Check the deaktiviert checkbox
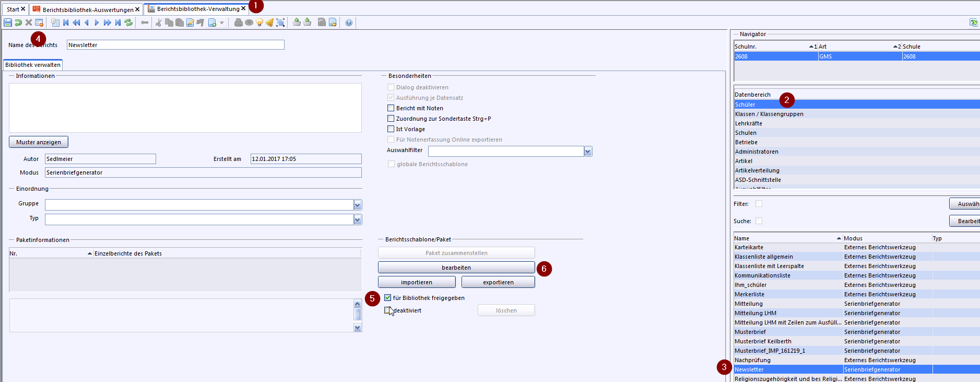Image resolution: width=980 pixels, height=382 pixels. tap(387, 310)
